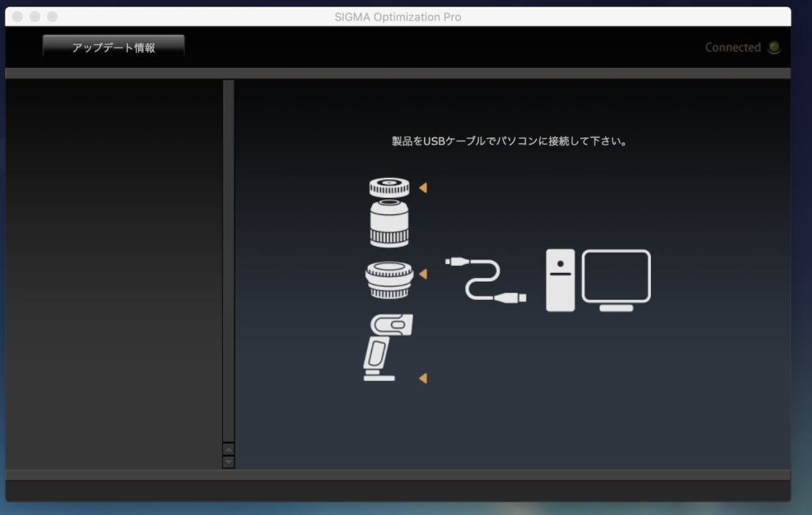Click the scrollbar up arrow in left panel
This screenshot has width=812, height=515.
pos(228,449)
